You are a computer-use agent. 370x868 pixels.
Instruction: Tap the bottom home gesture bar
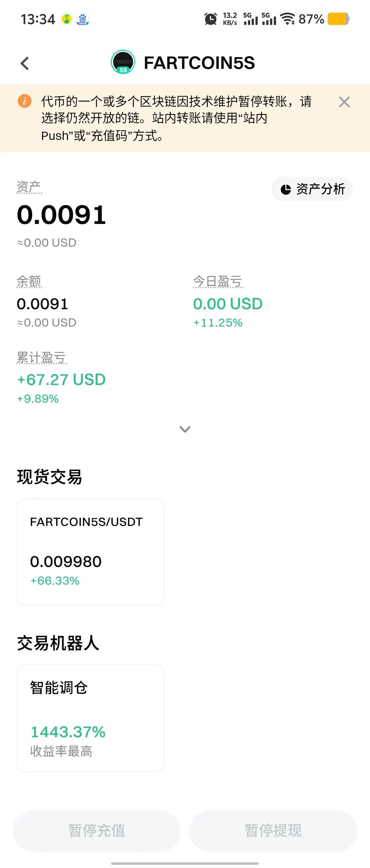click(185, 863)
